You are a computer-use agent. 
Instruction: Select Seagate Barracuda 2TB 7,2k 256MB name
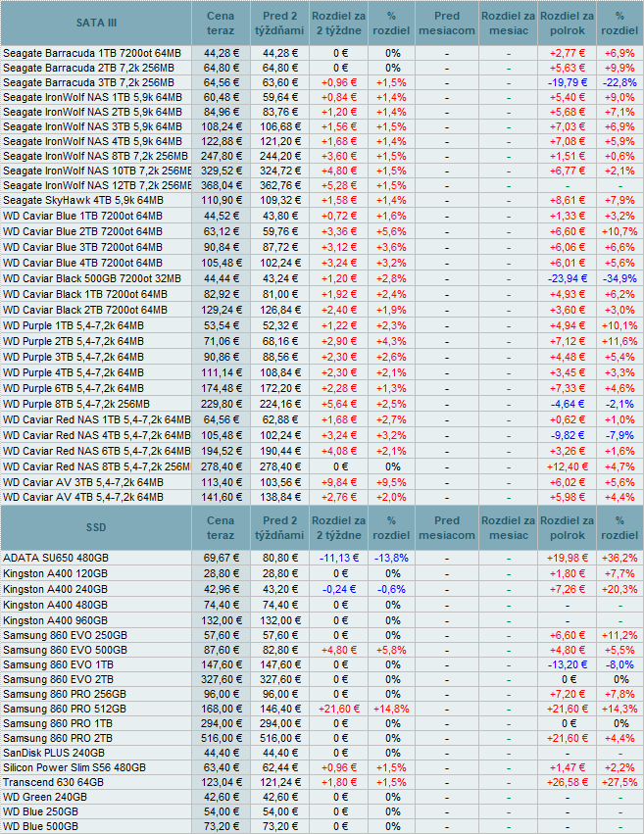click(x=88, y=68)
